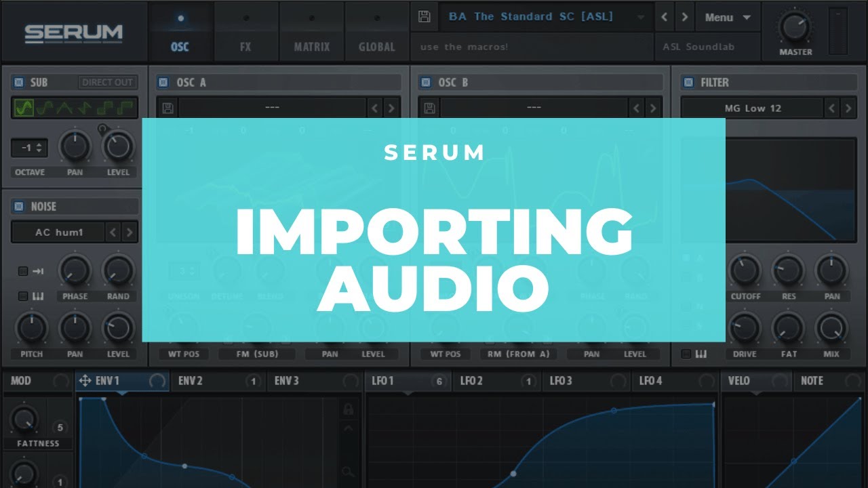Load previous OSC B wavetable
868x488 pixels.
coord(636,108)
